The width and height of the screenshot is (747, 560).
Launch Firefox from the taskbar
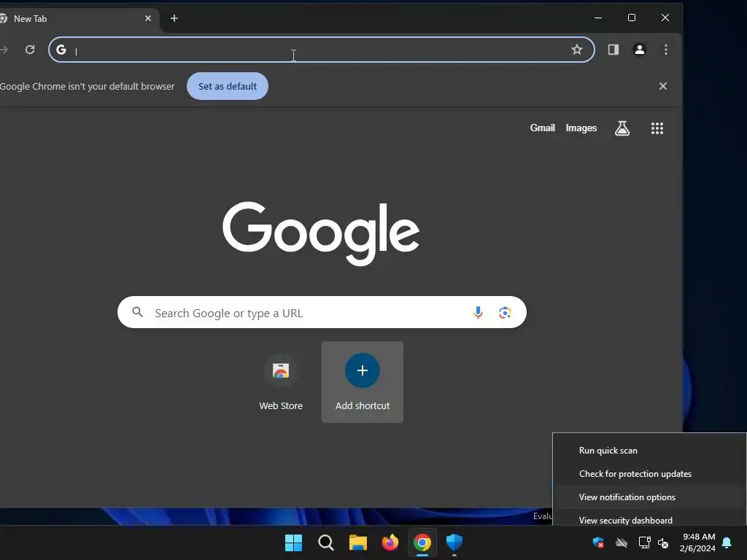[x=390, y=542]
